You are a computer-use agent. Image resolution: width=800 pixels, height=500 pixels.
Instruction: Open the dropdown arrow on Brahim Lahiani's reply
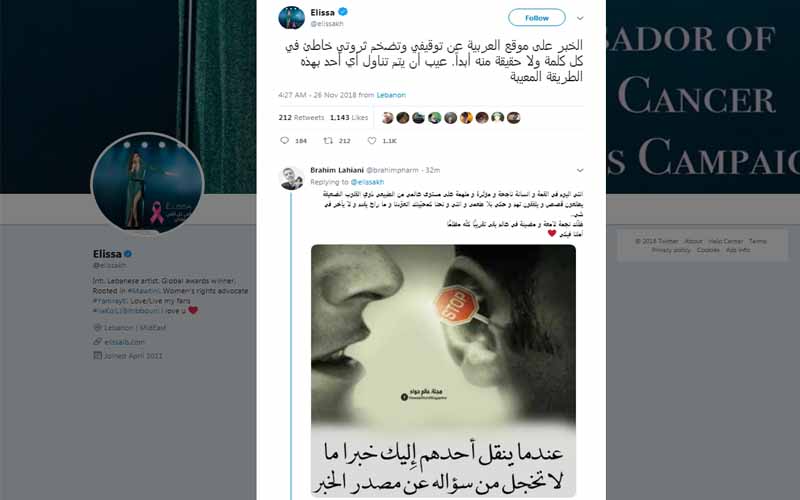point(580,170)
